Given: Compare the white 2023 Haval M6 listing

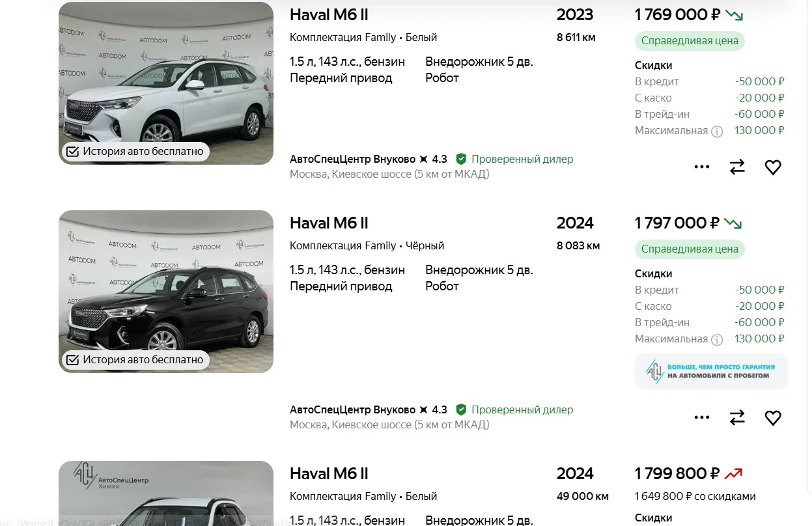Looking at the screenshot, I should click(x=737, y=167).
